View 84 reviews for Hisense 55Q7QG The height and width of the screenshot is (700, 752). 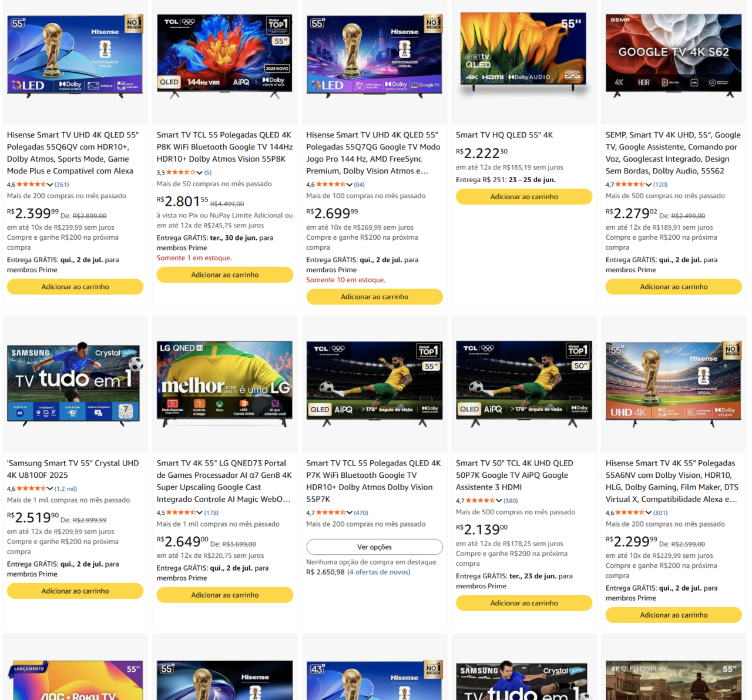[x=360, y=185]
